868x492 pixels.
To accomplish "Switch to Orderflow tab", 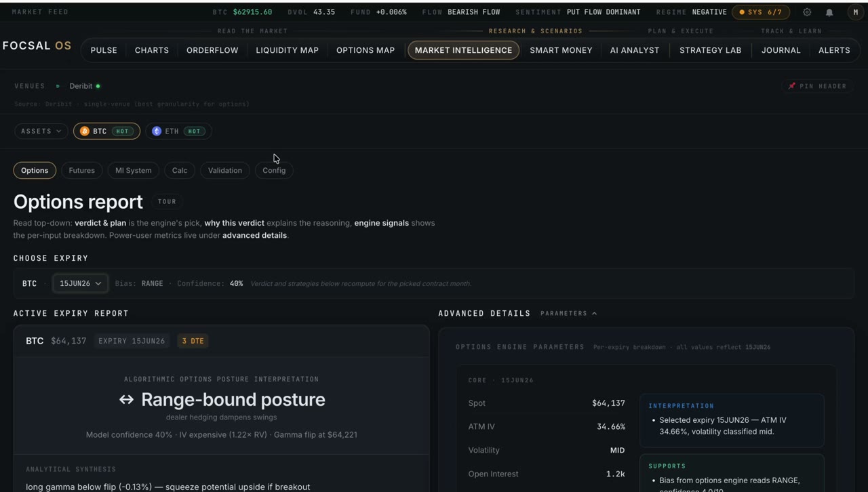I will [212, 50].
